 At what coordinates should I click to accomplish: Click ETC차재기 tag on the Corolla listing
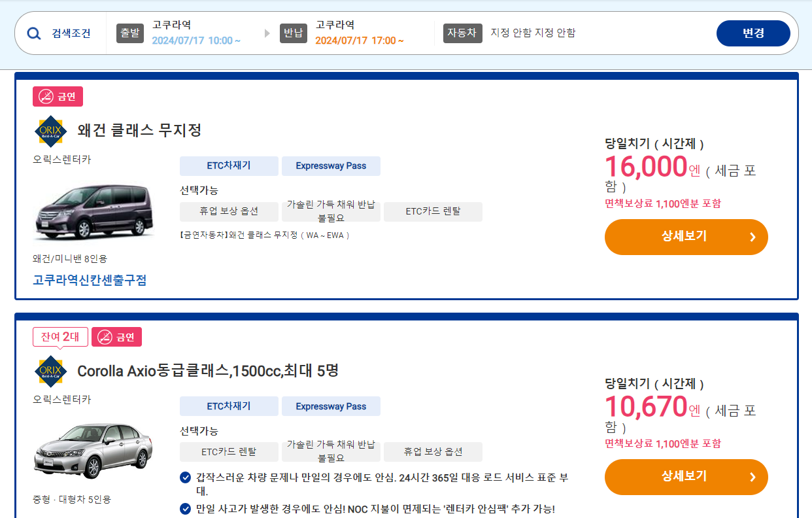pyautogui.click(x=229, y=406)
